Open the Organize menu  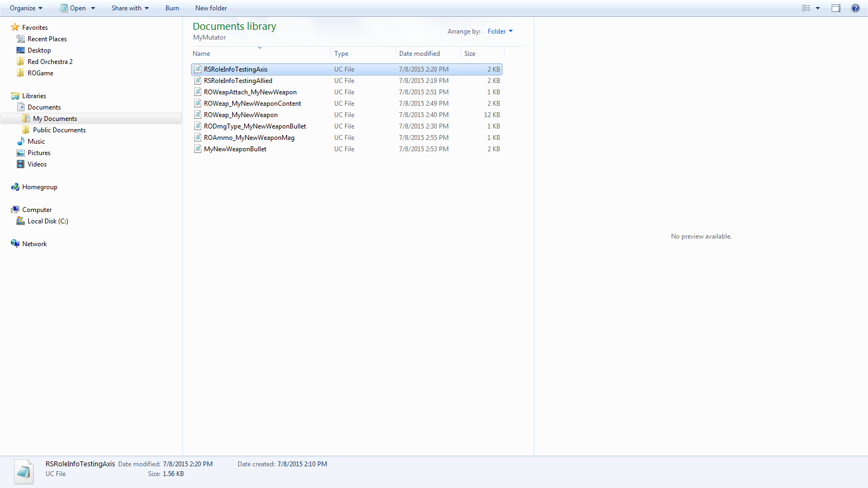coord(26,8)
